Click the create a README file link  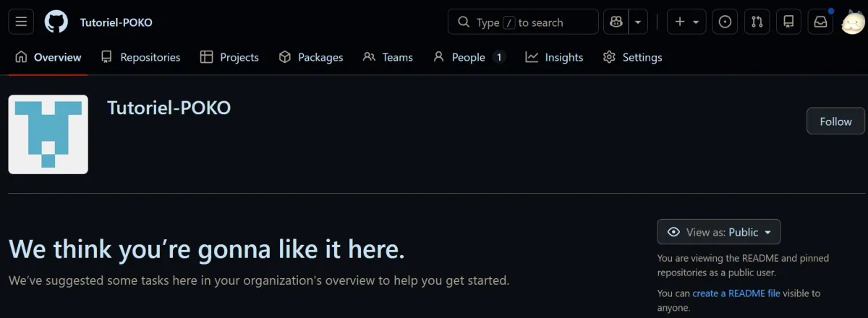tap(736, 293)
